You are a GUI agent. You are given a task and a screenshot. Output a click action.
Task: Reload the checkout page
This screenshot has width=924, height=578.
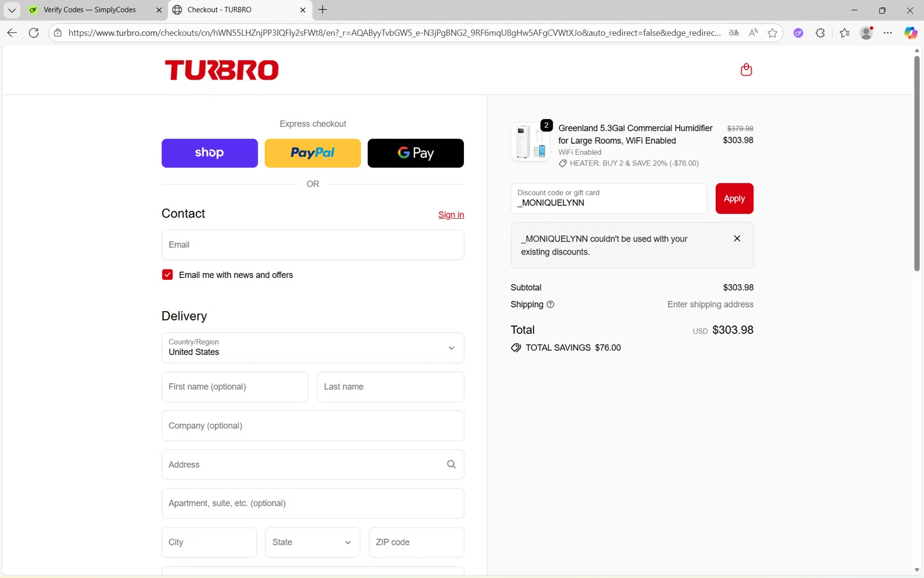[34, 33]
